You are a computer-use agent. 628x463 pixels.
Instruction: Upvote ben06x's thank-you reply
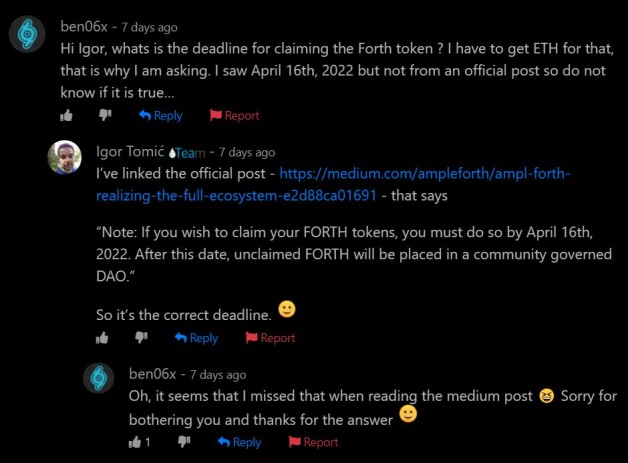point(136,442)
